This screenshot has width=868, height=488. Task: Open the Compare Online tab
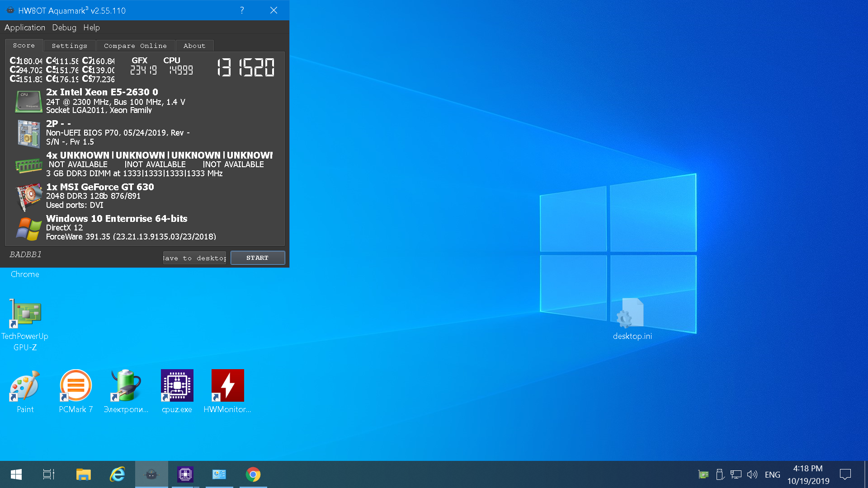135,46
